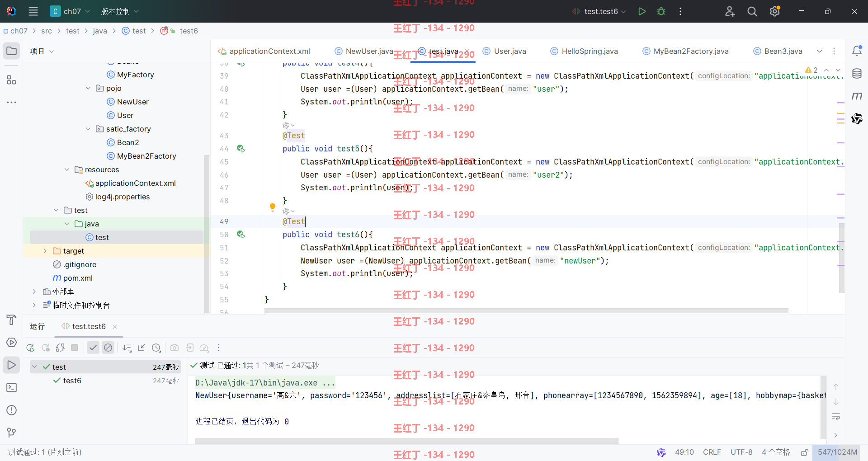Open the Build hammer tool window
Viewport: 868px width, 461px height.
tap(11, 320)
